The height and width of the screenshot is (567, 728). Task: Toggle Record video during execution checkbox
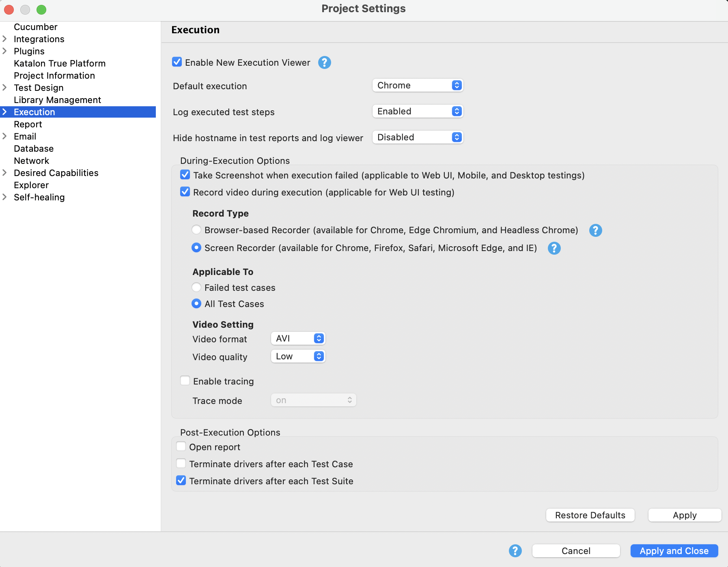[x=185, y=192]
